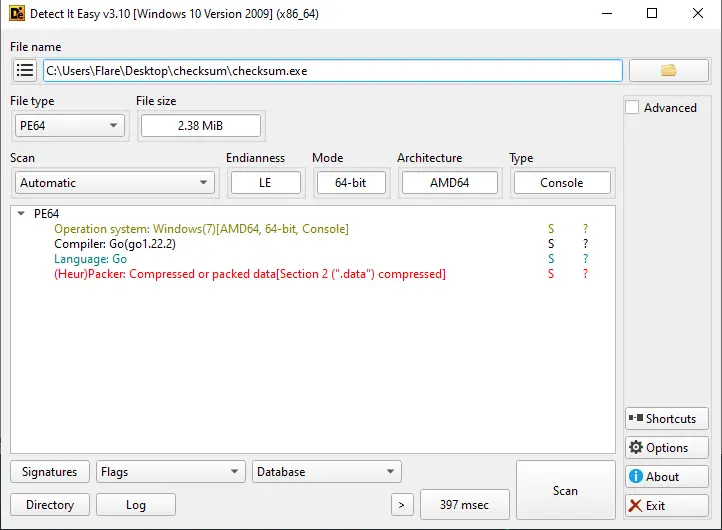Viewport: 722px width, 530px height.
Task: Minimize the Detect It Easy window
Action: pos(607,13)
